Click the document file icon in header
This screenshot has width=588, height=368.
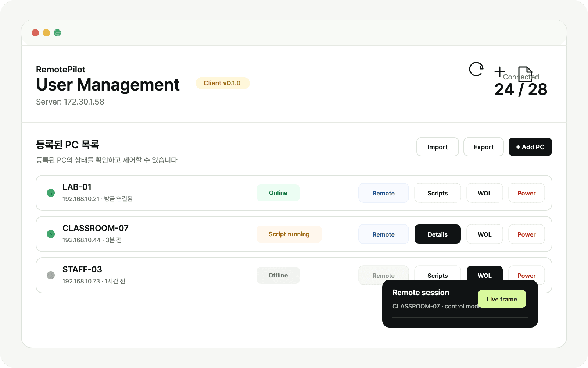tap(525, 74)
